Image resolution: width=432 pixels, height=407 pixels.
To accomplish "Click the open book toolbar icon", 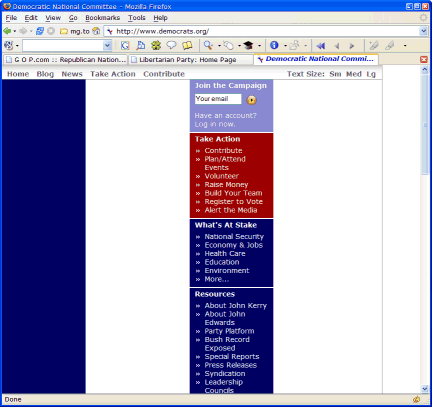I will click(187, 45).
